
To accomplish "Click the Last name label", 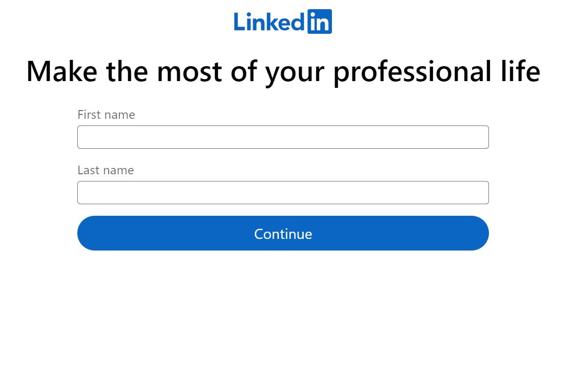I will tap(105, 170).
